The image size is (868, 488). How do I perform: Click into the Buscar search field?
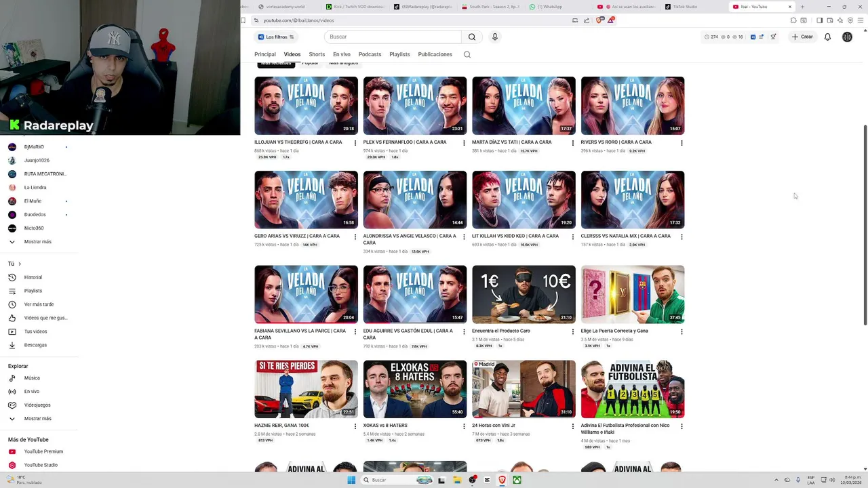(393, 37)
